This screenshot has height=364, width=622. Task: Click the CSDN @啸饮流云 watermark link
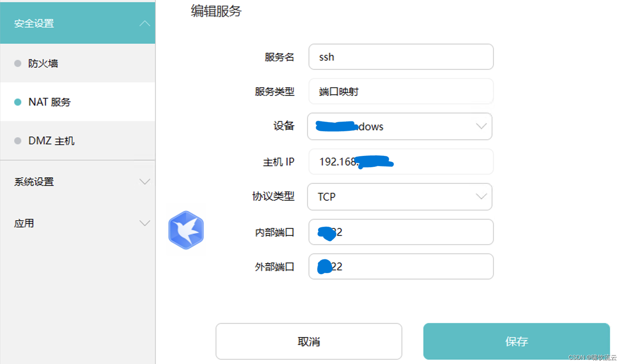(592, 357)
